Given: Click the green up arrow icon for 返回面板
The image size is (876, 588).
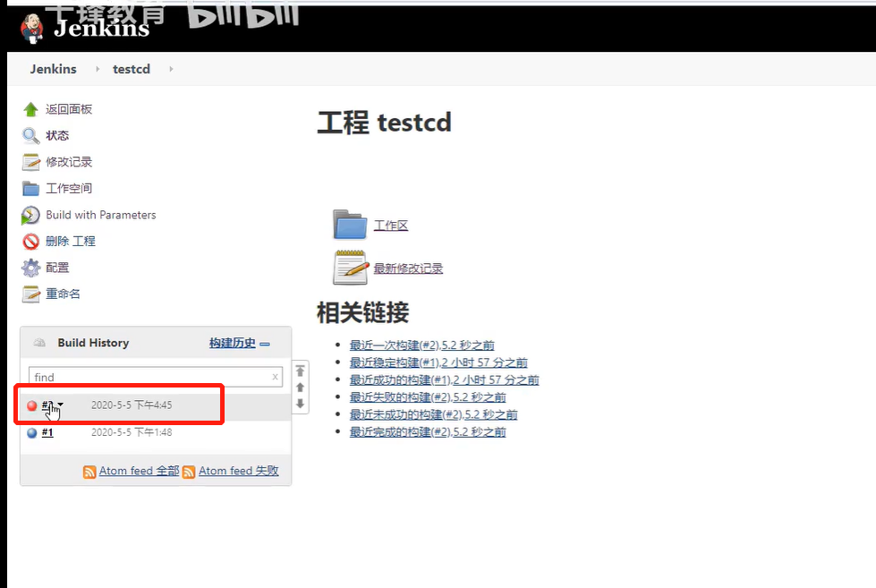Looking at the screenshot, I should [30, 109].
